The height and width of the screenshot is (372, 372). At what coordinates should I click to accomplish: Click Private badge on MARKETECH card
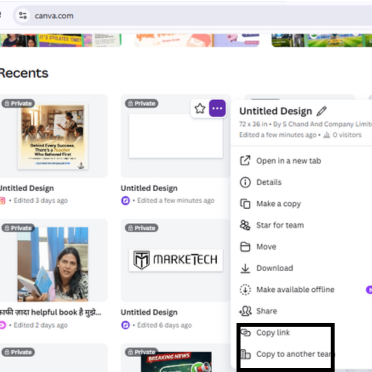pos(142,228)
